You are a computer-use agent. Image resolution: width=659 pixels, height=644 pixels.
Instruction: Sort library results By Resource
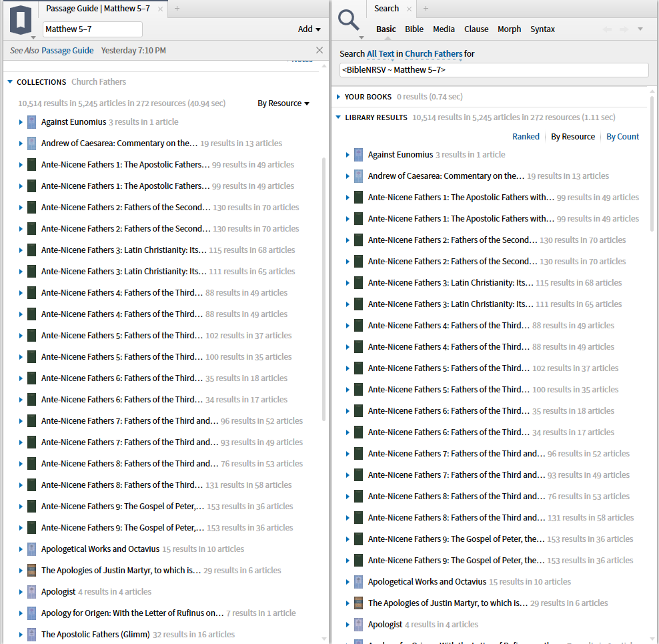tap(573, 137)
